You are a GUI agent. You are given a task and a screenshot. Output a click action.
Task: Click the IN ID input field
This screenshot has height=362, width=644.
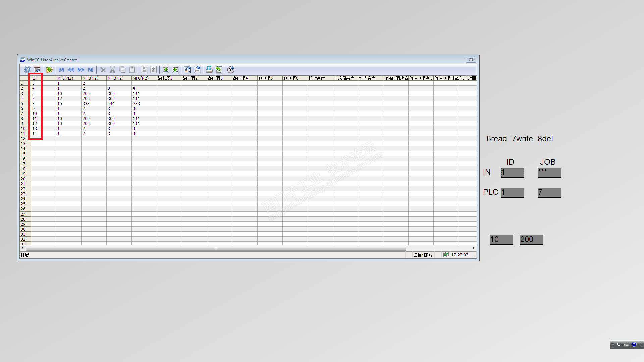[512, 173]
